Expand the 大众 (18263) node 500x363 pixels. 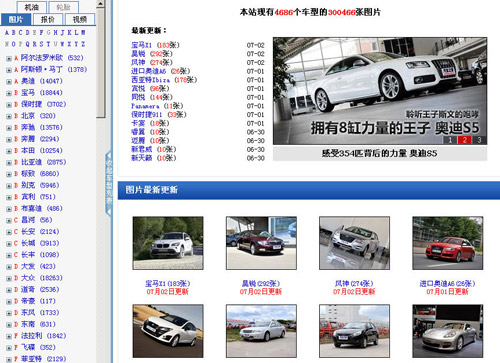point(9,278)
